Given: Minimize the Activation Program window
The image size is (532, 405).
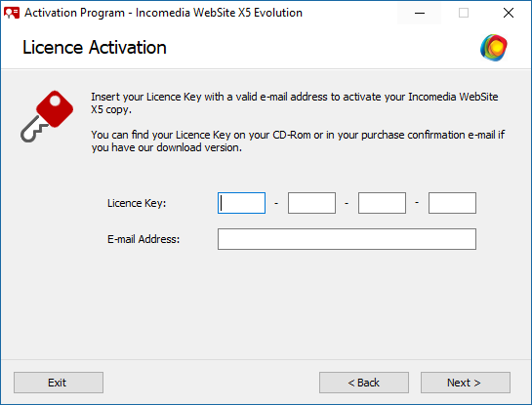Looking at the screenshot, I should pyautogui.click(x=420, y=13).
